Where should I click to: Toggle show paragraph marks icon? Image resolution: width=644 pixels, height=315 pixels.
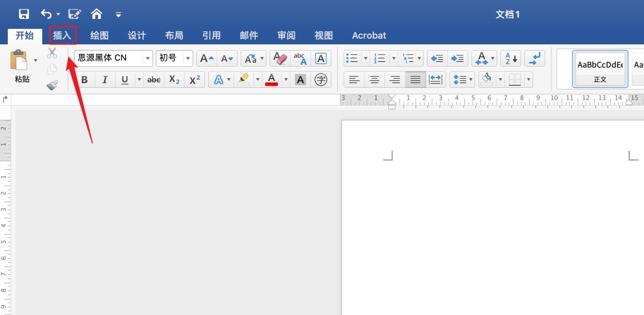pyautogui.click(x=535, y=59)
